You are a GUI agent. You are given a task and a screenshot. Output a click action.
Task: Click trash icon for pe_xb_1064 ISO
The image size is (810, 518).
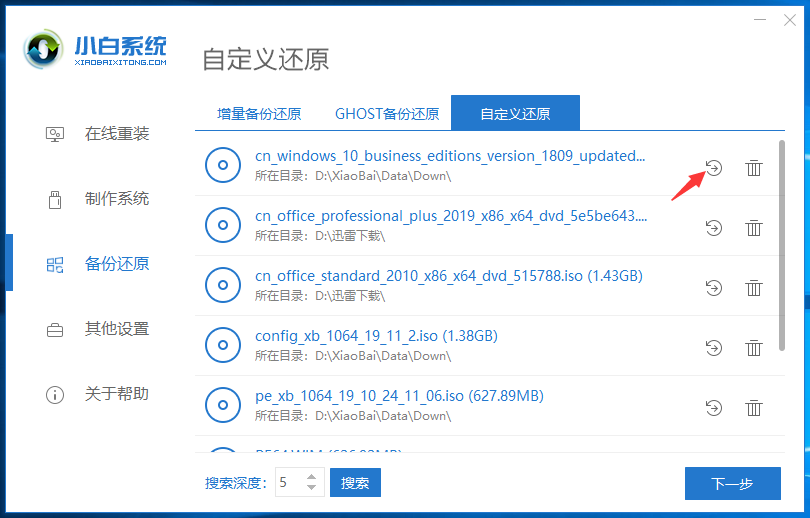(753, 407)
